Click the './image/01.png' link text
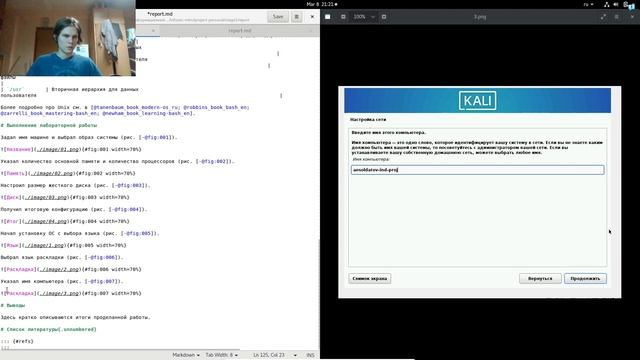Image resolution: width=640 pixels, height=360 pixels. pyautogui.click(x=51, y=149)
